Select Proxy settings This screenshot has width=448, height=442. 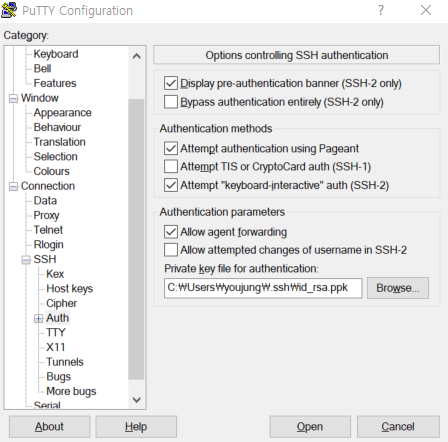coord(46,215)
